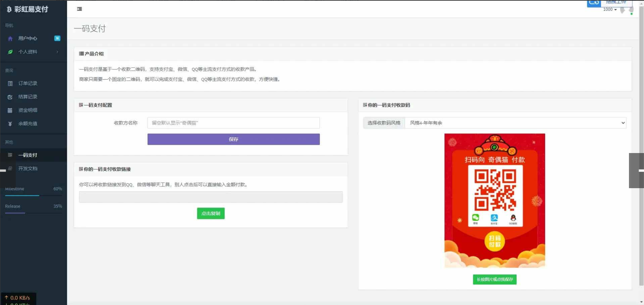This screenshot has height=305, width=644.
Task: Click the 资金明细 calendar icon
Action: (10, 110)
